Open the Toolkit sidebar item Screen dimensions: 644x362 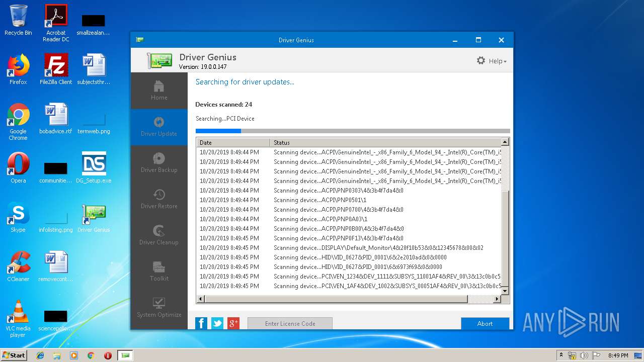tap(159, 271)
